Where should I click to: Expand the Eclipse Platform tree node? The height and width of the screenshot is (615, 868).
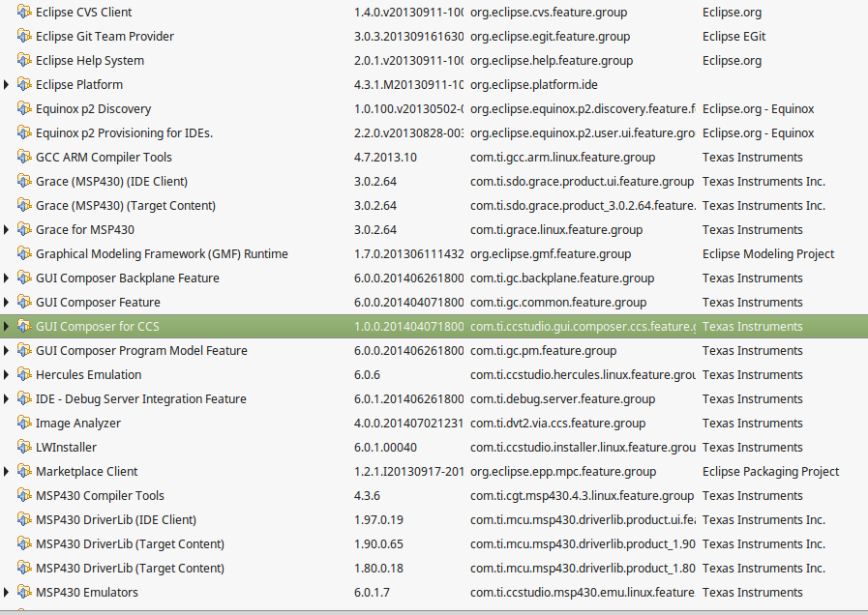pyautogui.click(x=6, y=85)
